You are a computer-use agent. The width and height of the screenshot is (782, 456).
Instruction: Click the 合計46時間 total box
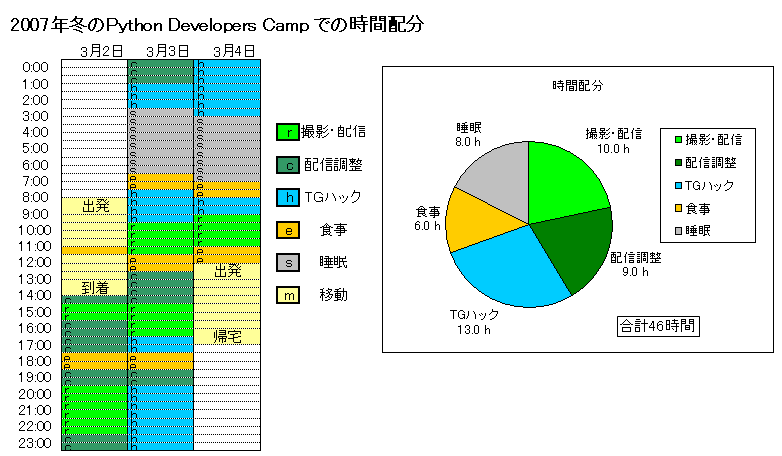tap(658, 326)
